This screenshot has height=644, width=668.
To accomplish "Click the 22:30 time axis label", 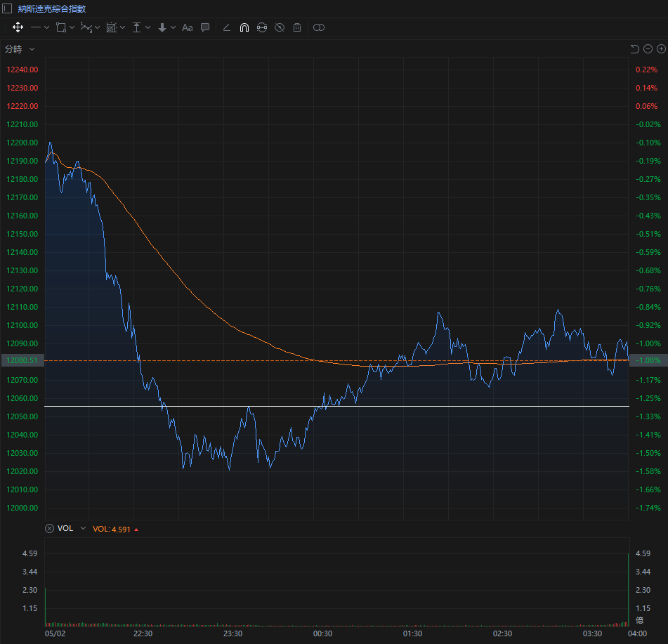I will click(143, 633).
